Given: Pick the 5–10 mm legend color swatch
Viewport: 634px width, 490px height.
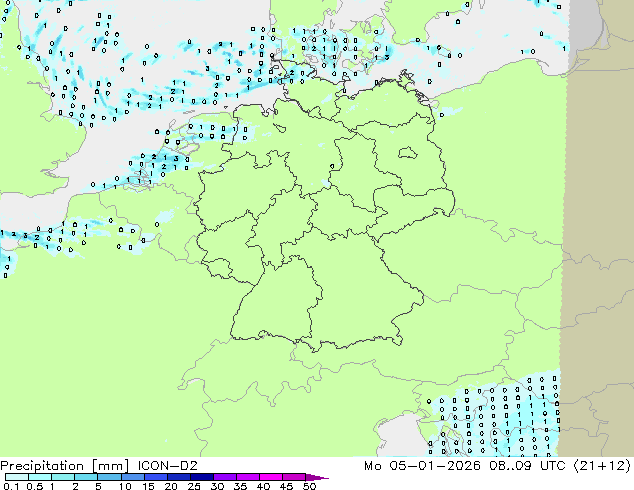Looking at the screenshot, I should [x=109, y=477].
